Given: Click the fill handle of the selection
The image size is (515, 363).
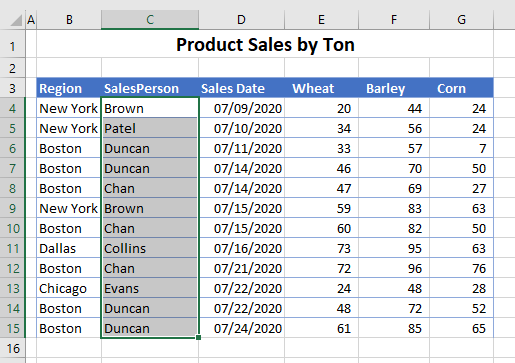Looking at the screenshot, I should click(x=198, y=337).
